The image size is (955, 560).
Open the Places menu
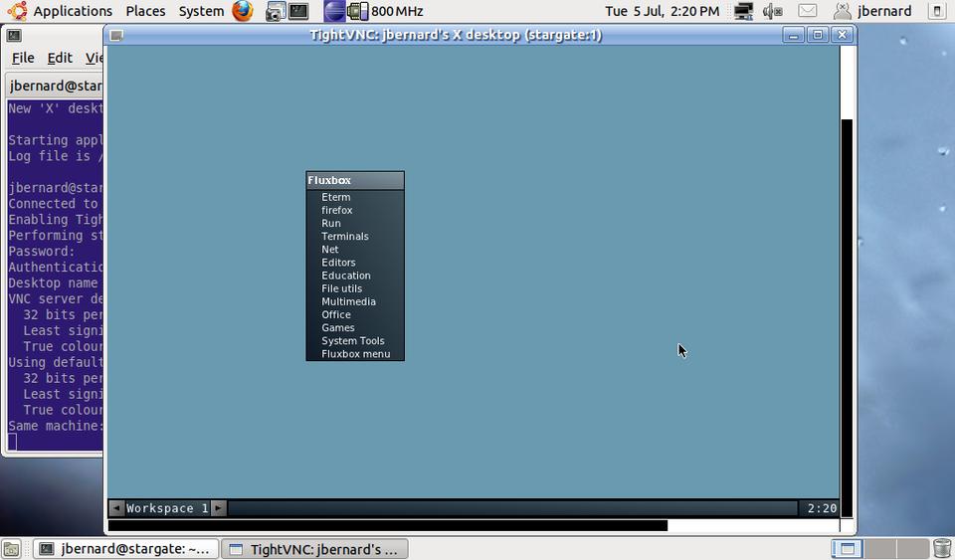(x=145, y=11)
